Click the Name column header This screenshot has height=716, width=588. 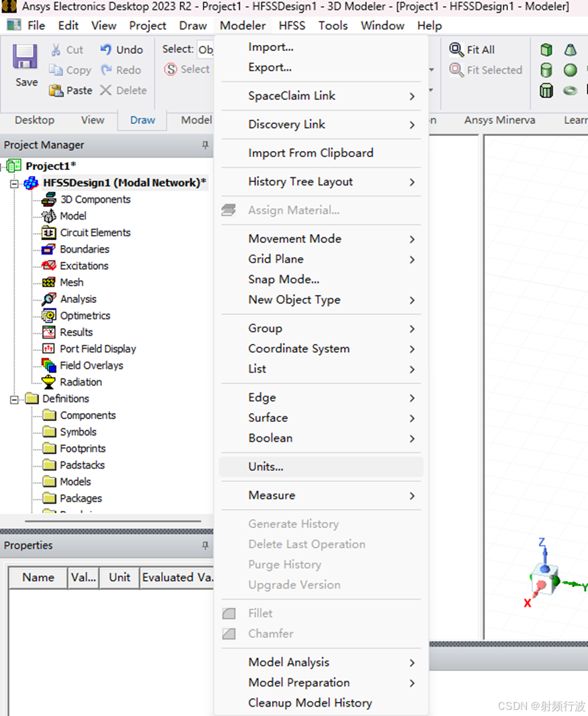38,578
